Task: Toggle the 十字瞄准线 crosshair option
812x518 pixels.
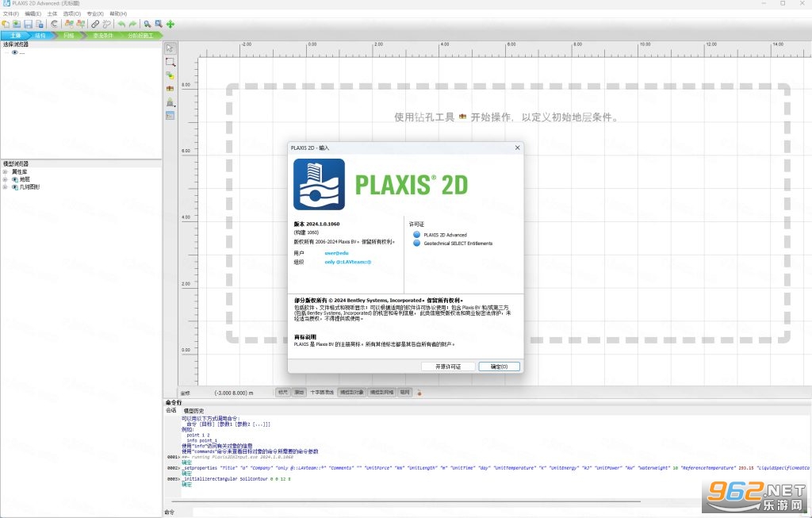Action: [322, 392]
